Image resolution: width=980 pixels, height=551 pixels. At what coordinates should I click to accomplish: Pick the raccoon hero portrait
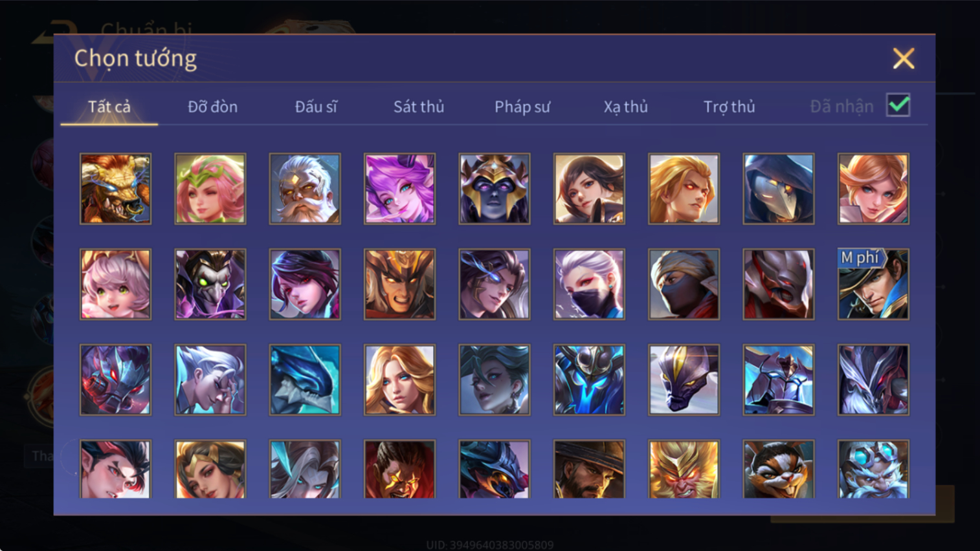[x=779, y=470]
